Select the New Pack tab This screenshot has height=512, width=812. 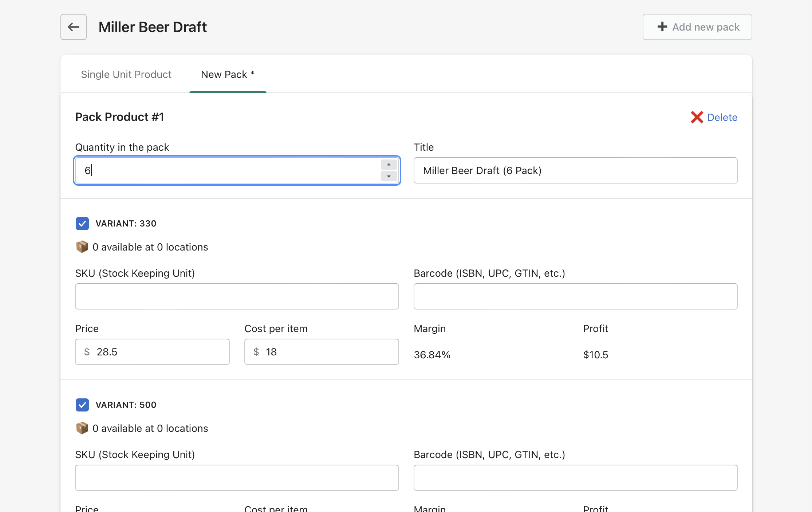[x=228, y=74]
